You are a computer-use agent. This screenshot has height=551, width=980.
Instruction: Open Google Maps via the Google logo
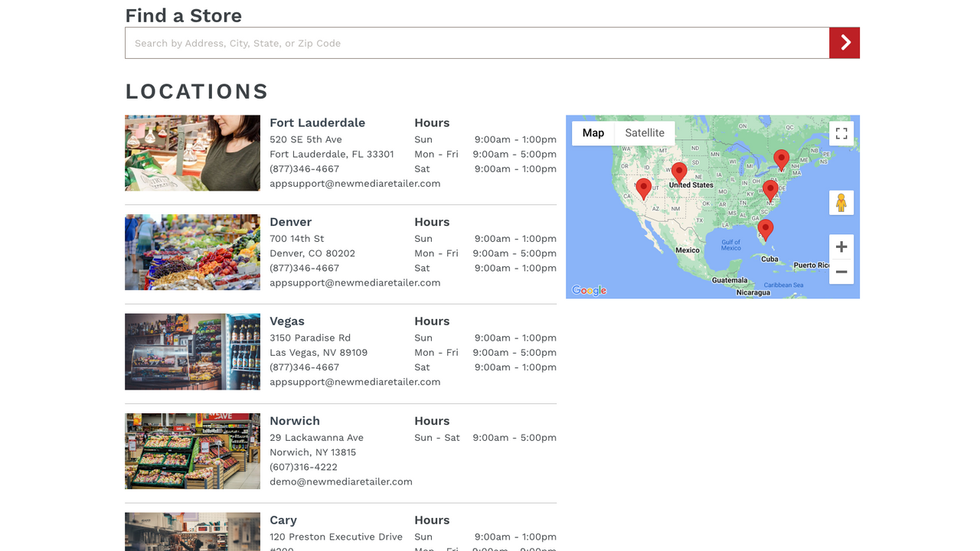coord(589,290)
